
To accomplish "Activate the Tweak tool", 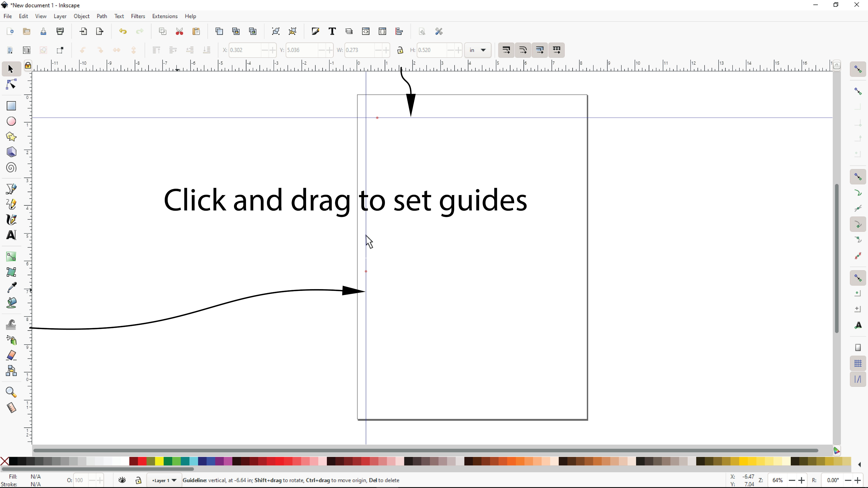I will 11,325.
